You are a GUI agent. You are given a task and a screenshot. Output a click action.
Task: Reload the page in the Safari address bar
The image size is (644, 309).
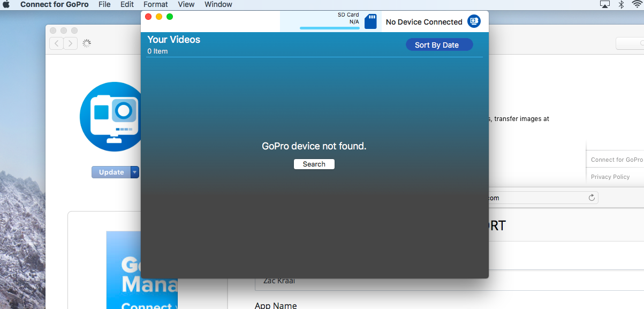[592, 198]
